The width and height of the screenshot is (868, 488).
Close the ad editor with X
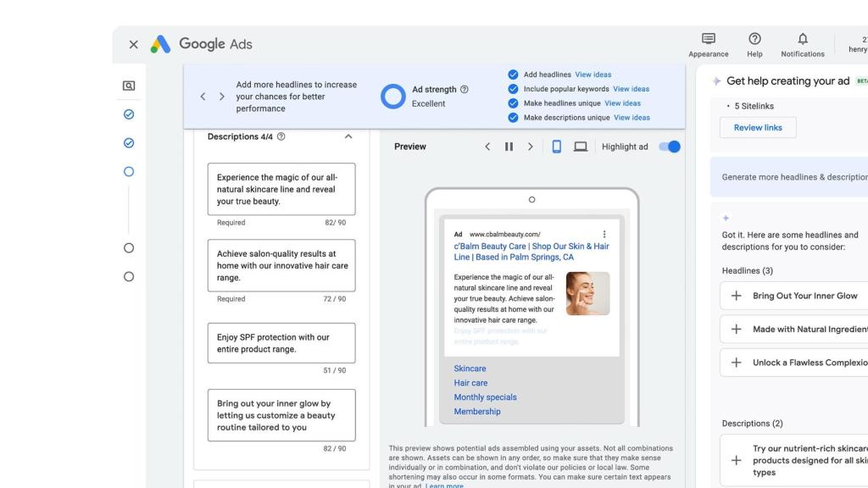(133, 44)
